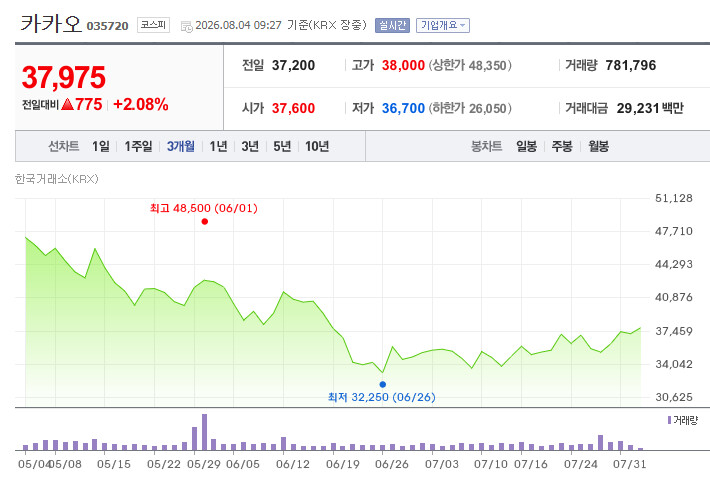Click the 시가 value 37,600
710x478 pixels.
click(x=293, y=108)
